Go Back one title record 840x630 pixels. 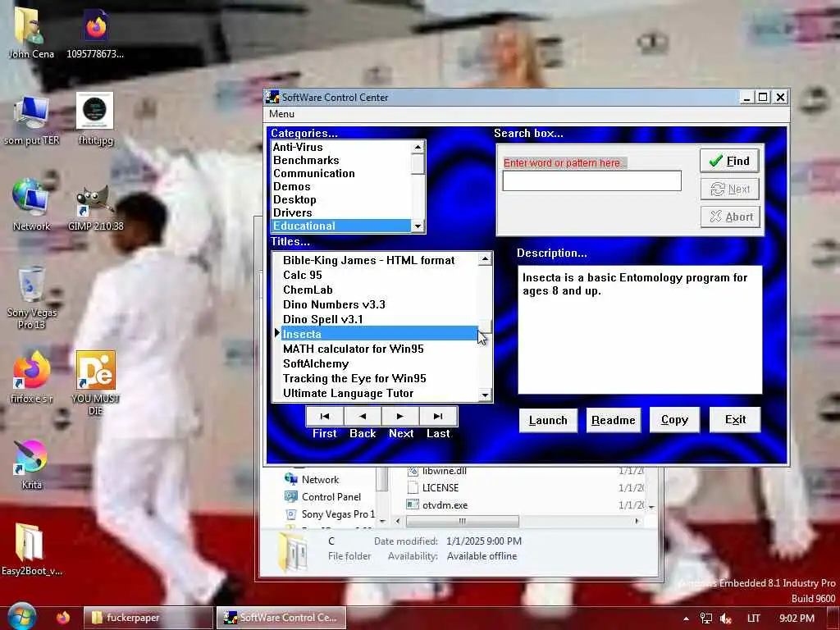[x=363, y=416]
